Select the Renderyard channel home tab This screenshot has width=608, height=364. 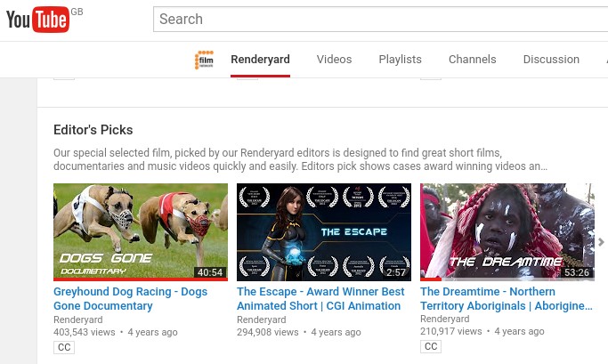click(x=260, y=60)
